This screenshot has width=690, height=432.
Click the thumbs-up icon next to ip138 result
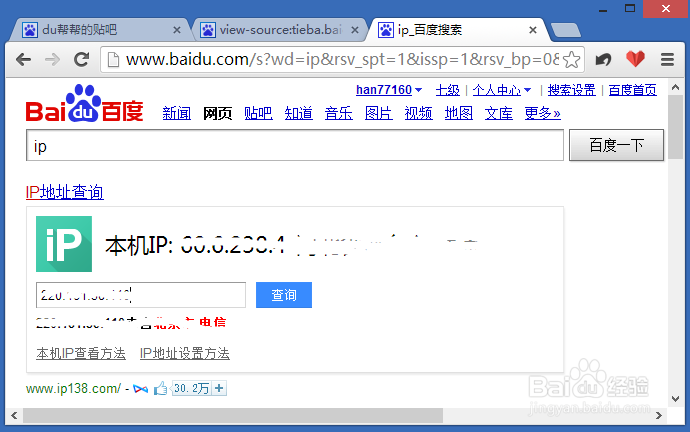(160, 388)
